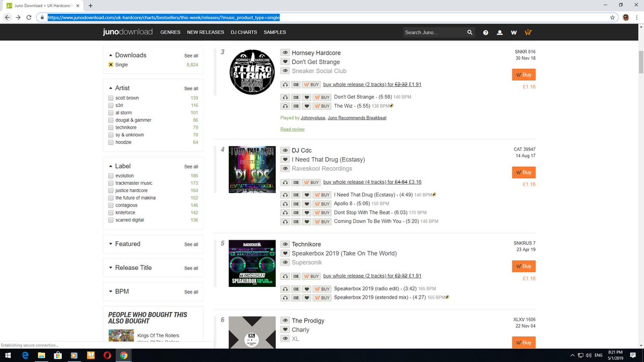Open help question mark icon in header

[486, 32]
